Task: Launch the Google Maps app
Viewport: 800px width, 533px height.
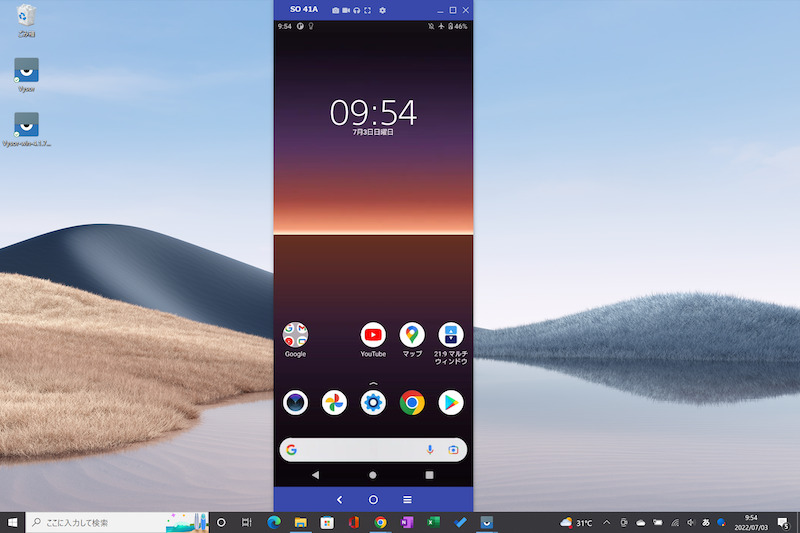Action: (412, 335)
